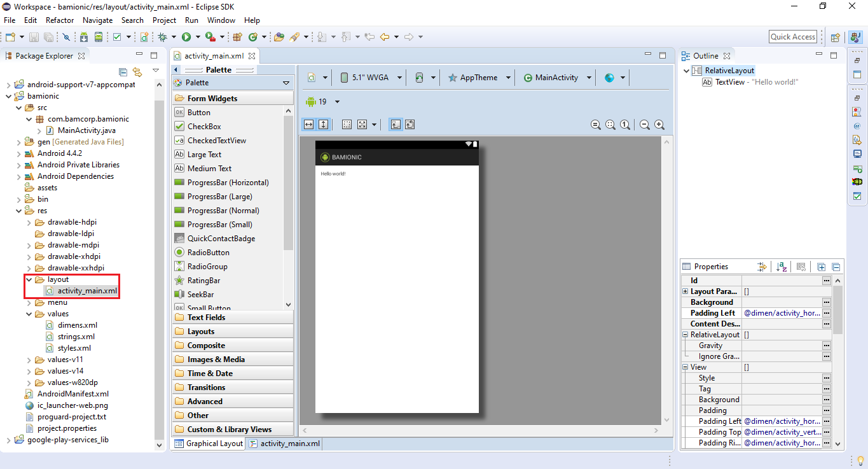Switch to the activity_main.xml source tab

click(284, 444)
